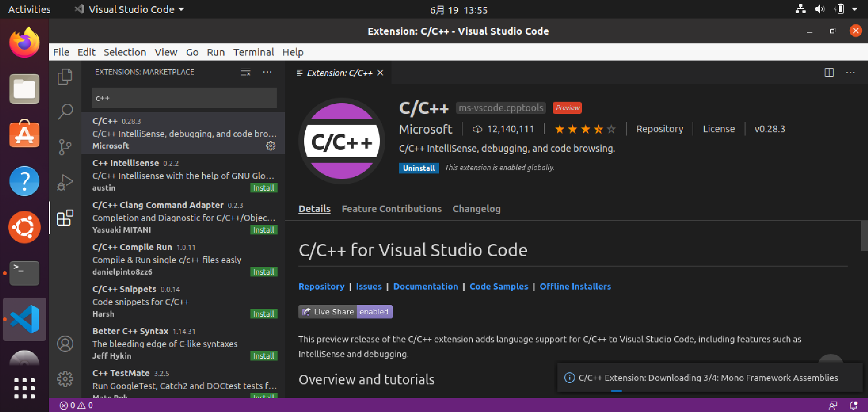This screenshot has height=412, width=868.
Task: Install C/C++ Compile Run extension
Action: pyautogui.click(x=264, y=272)
